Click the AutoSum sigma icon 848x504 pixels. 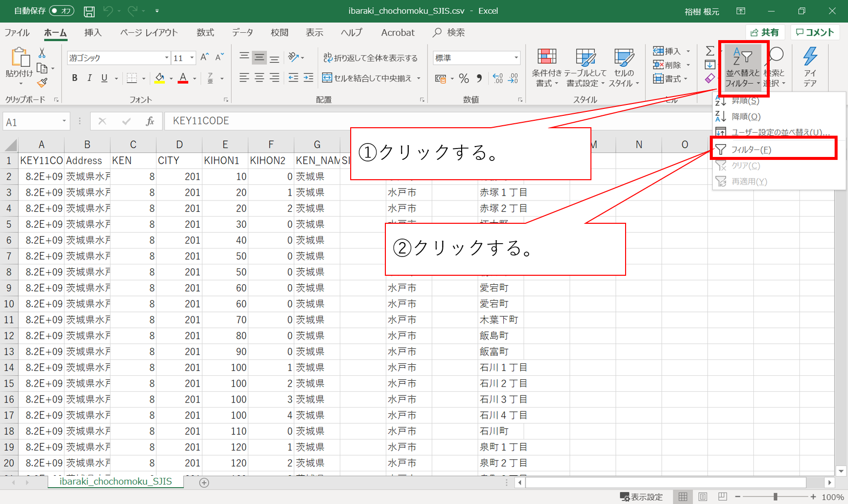coord(710,51)
